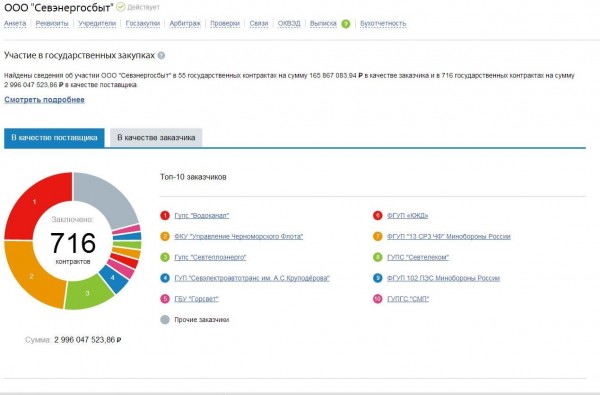Click blue number 4 legend marker
The height and width of the screenshot is (395, 600).
[x=165, y=278]
